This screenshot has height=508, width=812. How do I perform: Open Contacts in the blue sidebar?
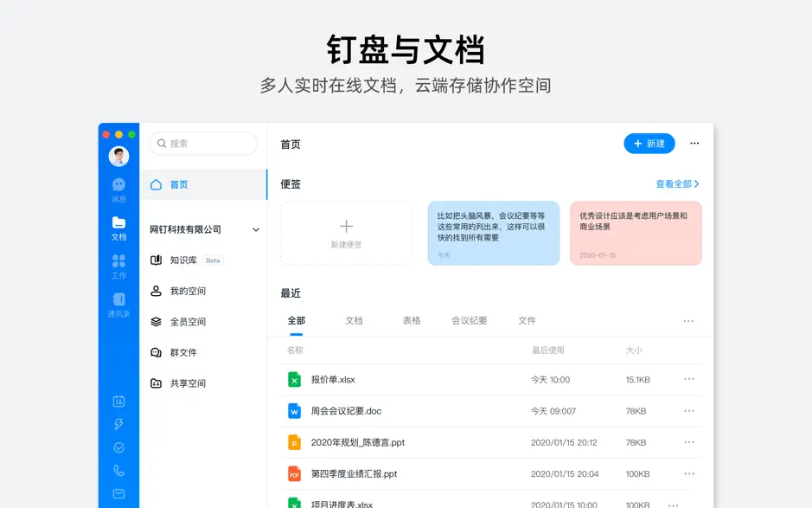(x=118, y=304)
